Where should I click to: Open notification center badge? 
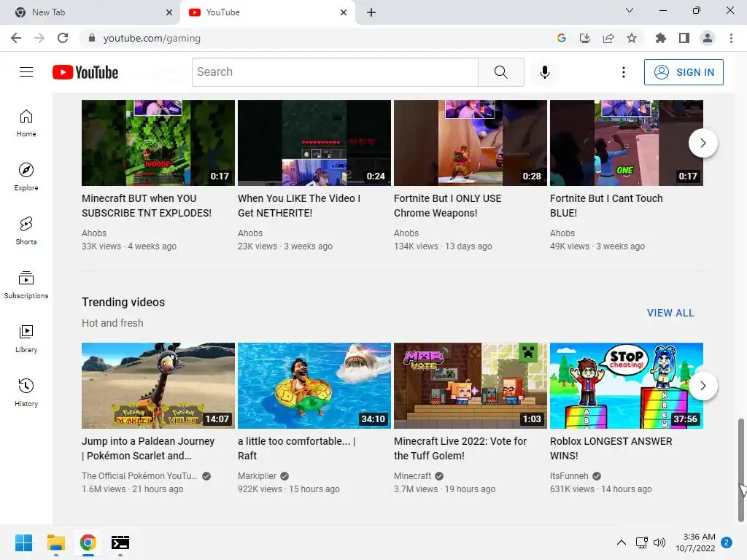pyautogui.click(x=727, y=542)
